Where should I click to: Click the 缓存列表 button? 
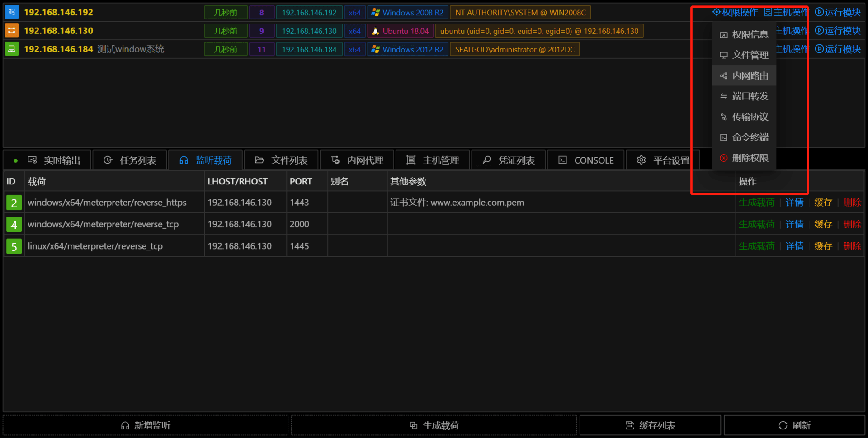(650, 425)
